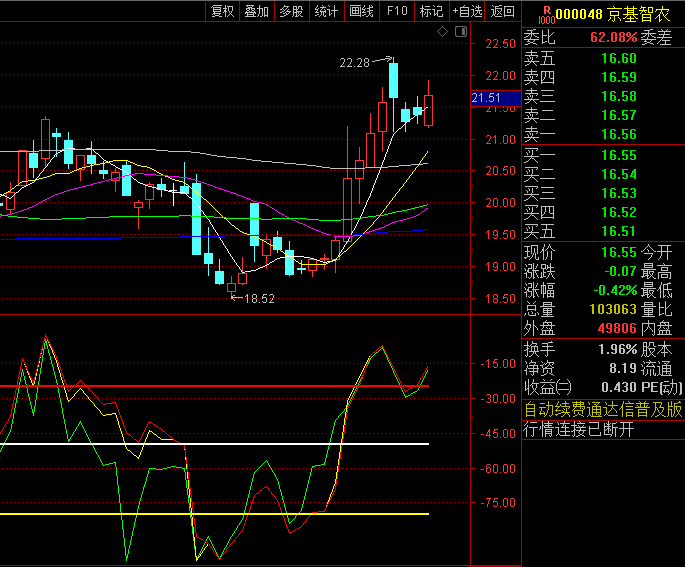The height and width of the screenshot is (567, 685).
Task: Click the -45.00 indicator axis label
Action: pos(498,434)
